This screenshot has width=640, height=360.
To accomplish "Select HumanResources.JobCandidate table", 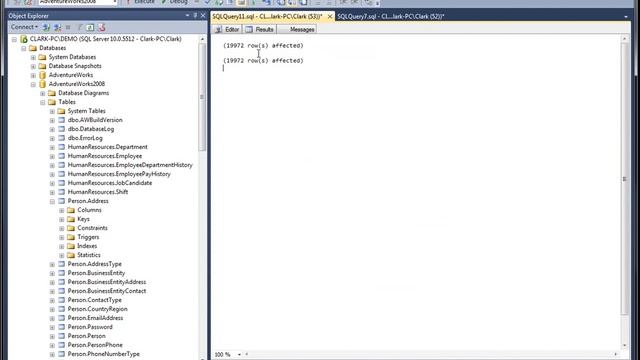I will point(110,183).
